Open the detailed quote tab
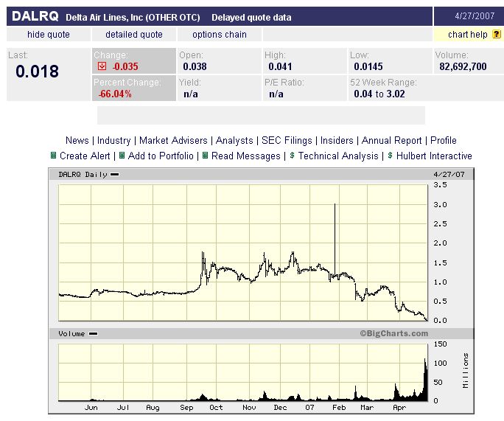 [134, 35]
